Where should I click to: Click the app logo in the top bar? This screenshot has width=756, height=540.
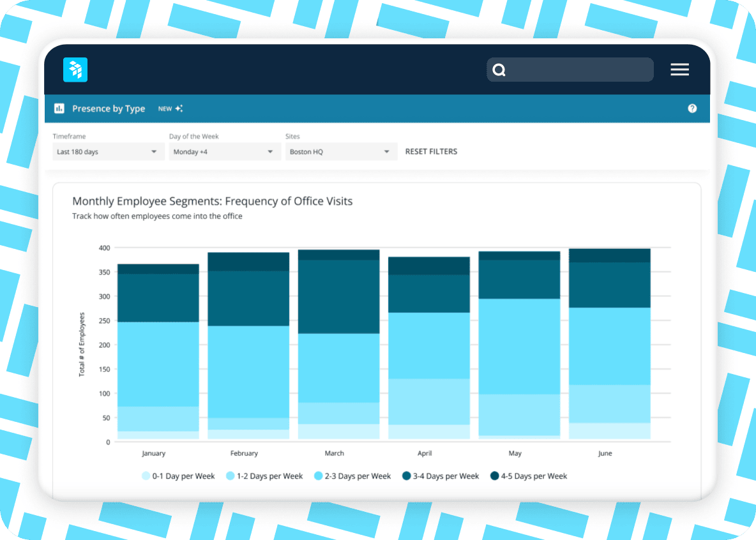click(75, 70)
